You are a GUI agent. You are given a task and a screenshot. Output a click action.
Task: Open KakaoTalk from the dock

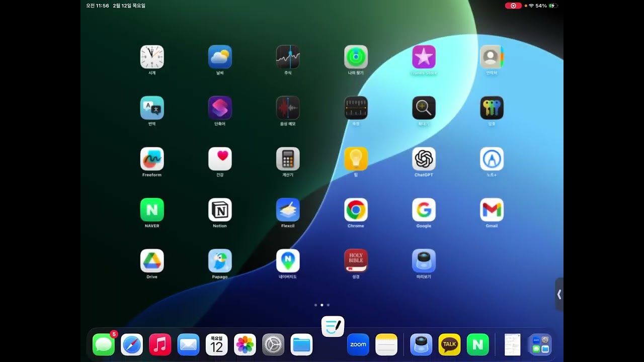[x=449, y=344]
